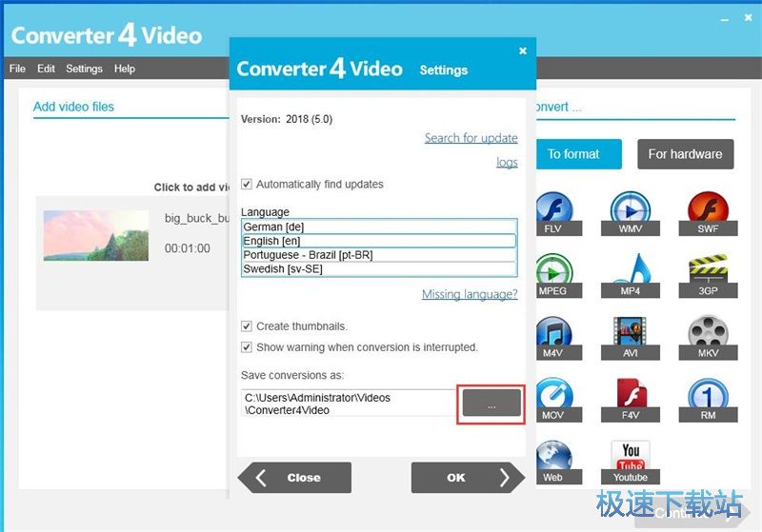Viewport: 762px width, 532px height.
Task: Click the Missing language? link
Action: [x=470, y=294]
